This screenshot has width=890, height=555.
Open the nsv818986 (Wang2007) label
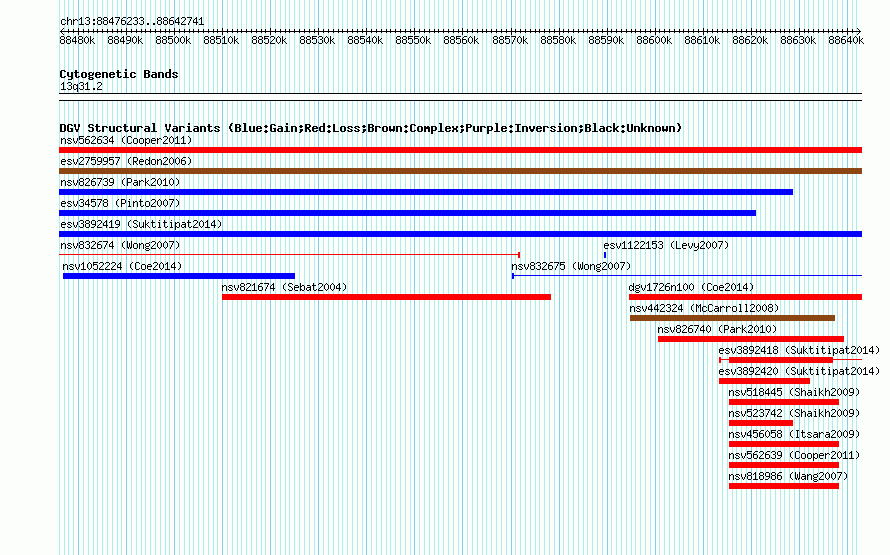(788, 476)
